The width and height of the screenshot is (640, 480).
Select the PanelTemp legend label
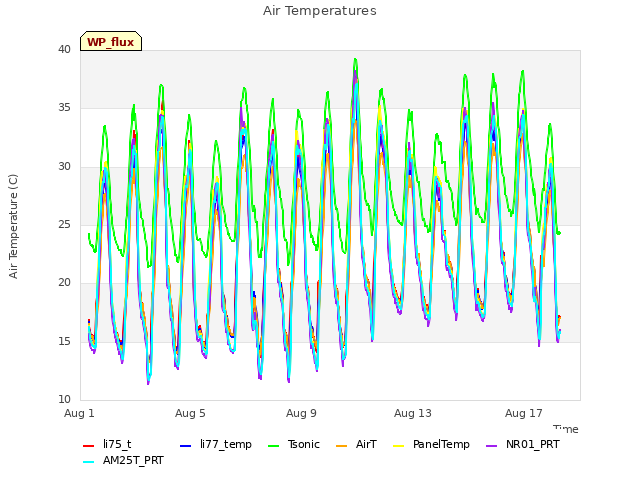pyautogui.click(x=441, y=444)
